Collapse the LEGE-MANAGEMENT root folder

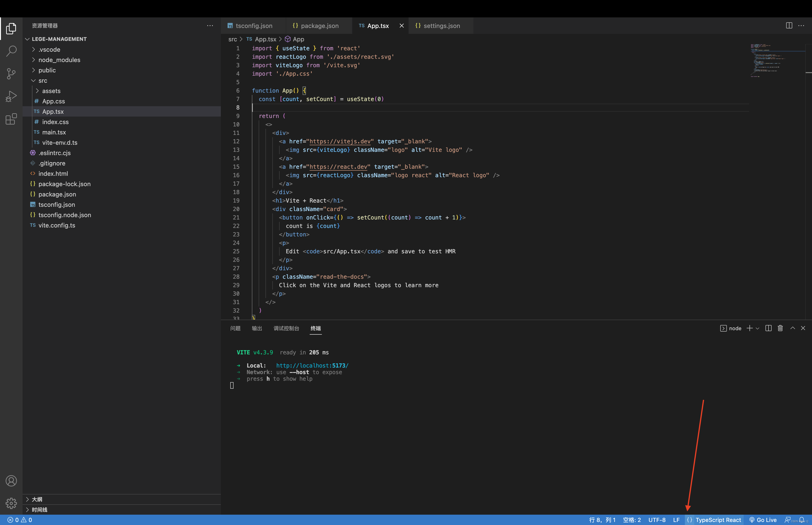point(122,39)
